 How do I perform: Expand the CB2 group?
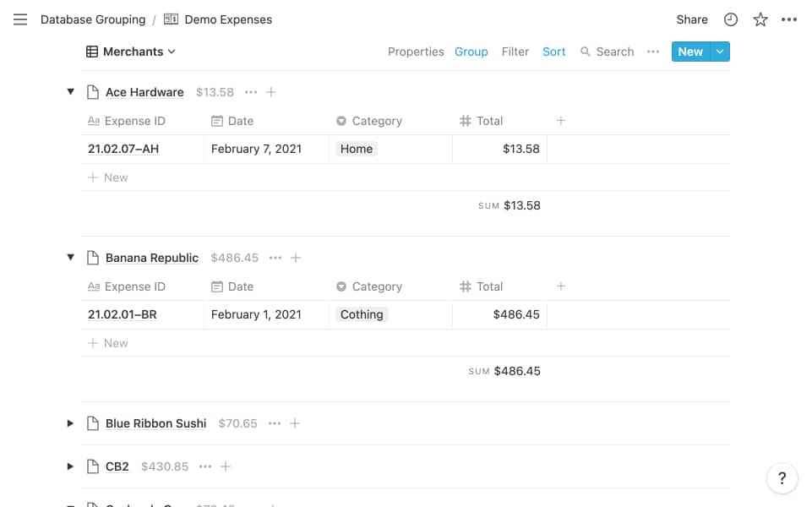pos(70,466)
